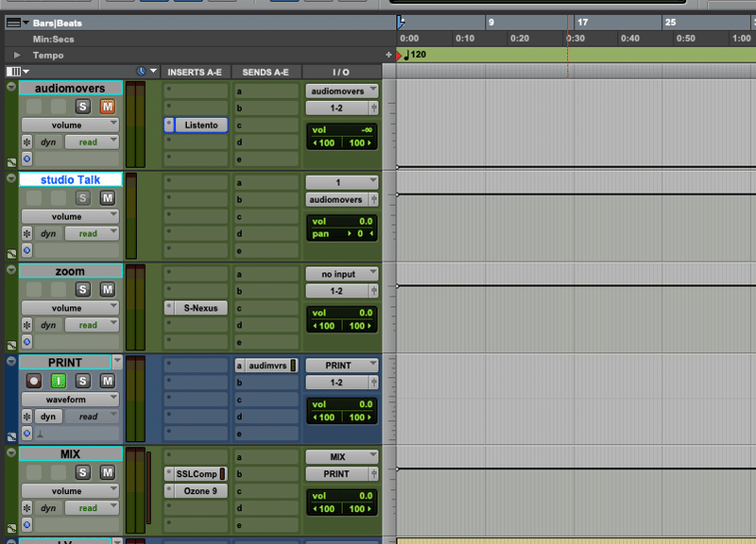Click the tempo 120 marker

(416, 55)
